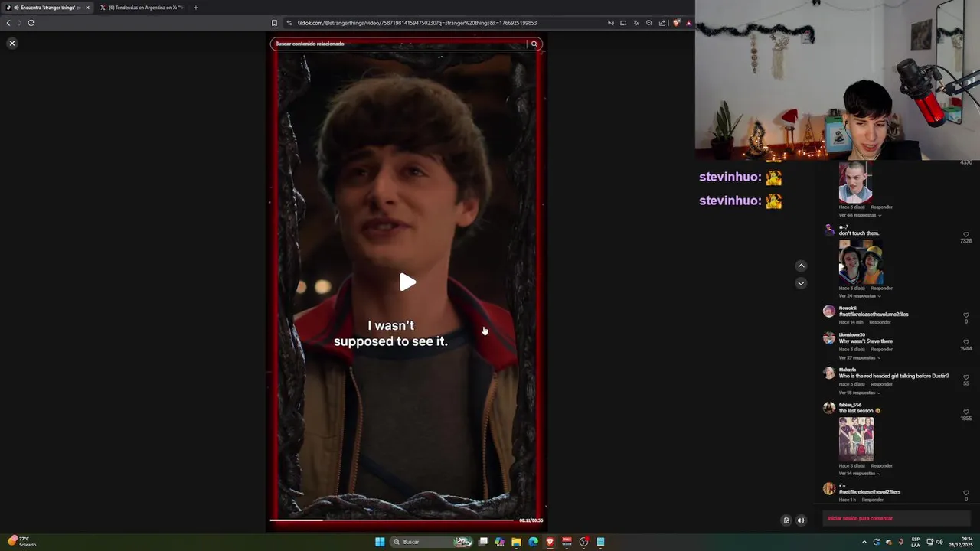Click the tiktok.com address bar URL
The height and width of the screenshot is (551, 980).
coord(417,23)
